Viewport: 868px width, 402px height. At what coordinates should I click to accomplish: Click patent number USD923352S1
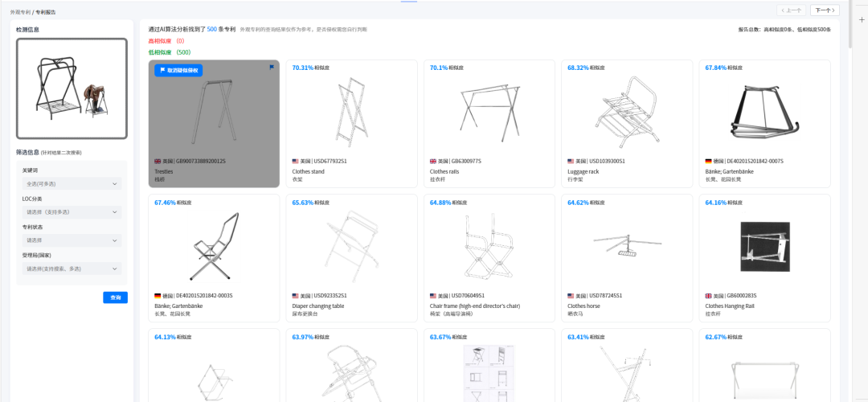click(x=330, y=296)
